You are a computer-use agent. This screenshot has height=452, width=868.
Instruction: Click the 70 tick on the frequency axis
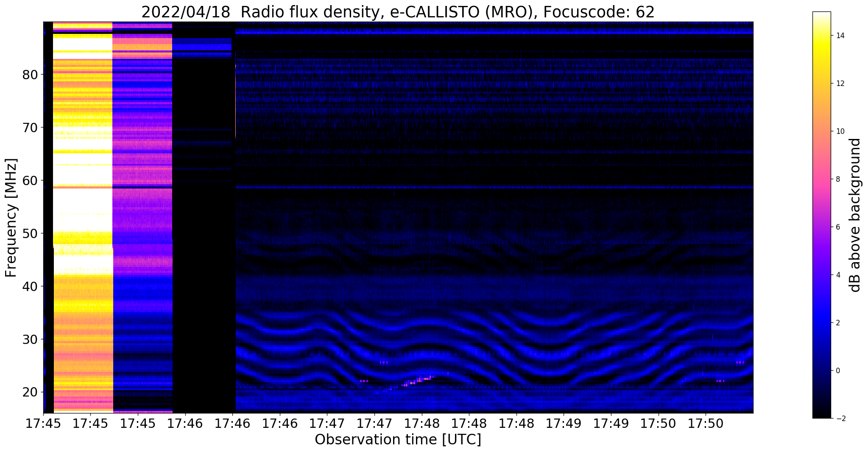click(x=31, y=128)
